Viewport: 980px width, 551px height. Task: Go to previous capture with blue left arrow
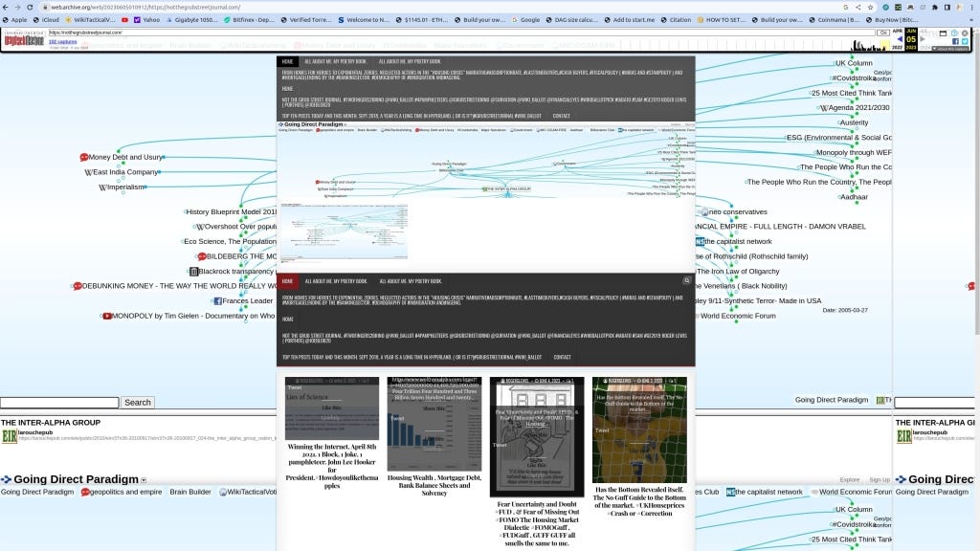pyautogui.click(x=900, y=39)
